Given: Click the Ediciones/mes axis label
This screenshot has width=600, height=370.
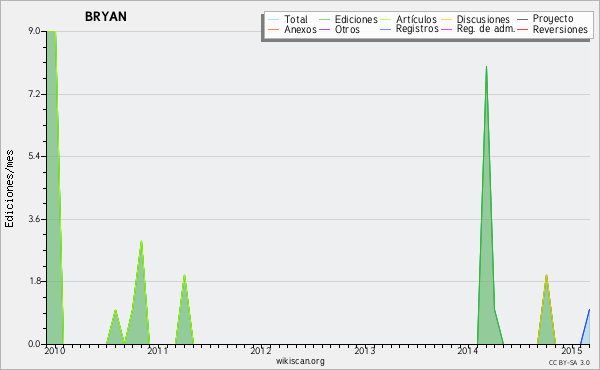Looking at the screenshot, I should 9,189.
